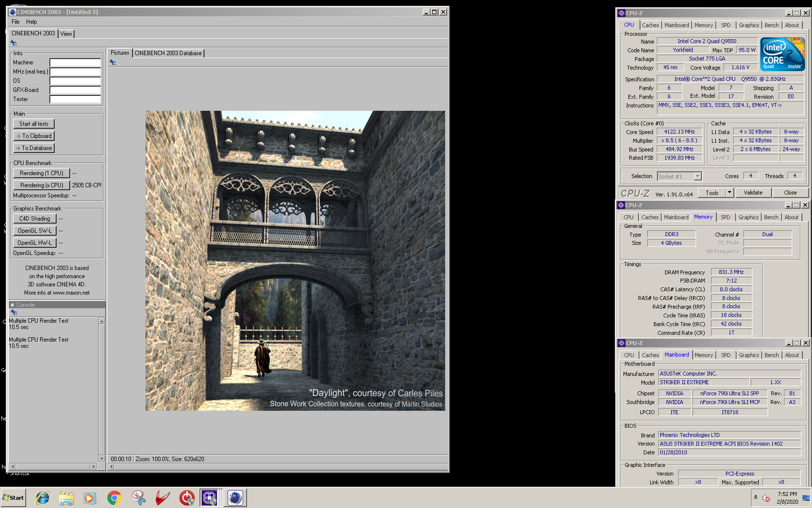Click the rendered Daylight picture
The image size is (812, 508).
point(295,261)
